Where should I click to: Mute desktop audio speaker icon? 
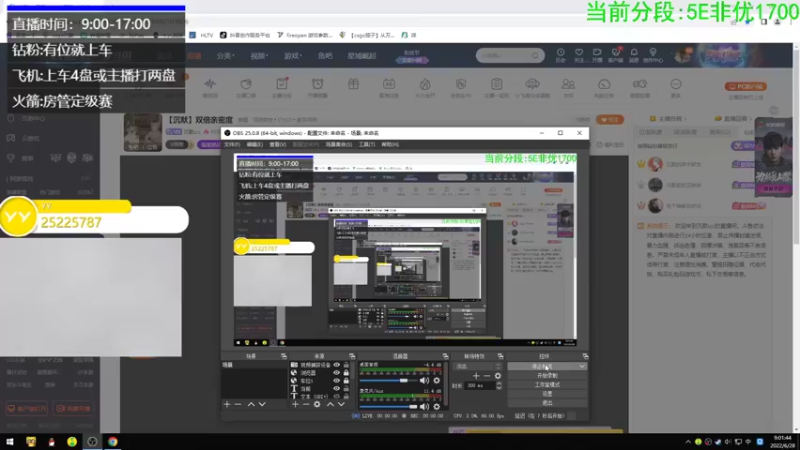424,381
